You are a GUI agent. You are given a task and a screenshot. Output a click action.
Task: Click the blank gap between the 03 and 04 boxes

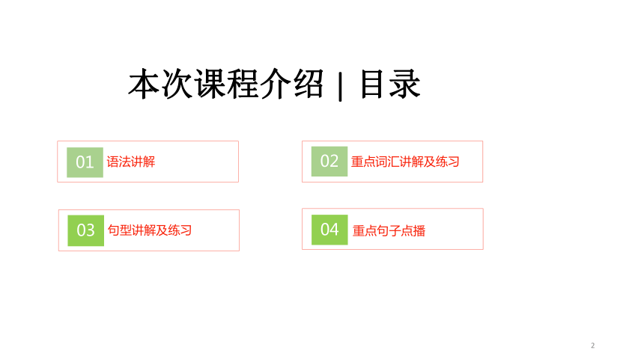tap(270, 230)
